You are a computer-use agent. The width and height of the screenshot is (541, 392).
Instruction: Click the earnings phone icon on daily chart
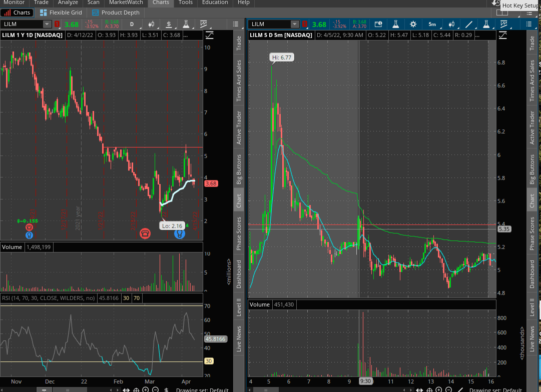coord(145,233)
